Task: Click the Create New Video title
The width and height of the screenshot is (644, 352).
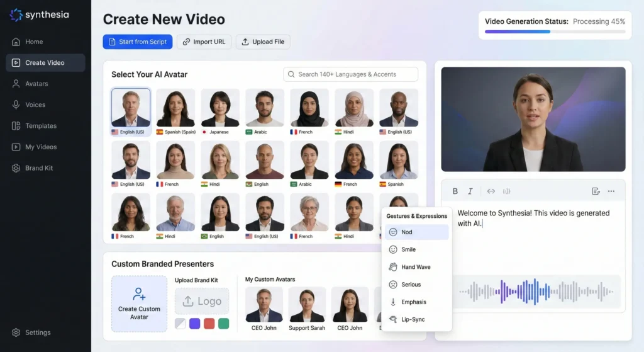Action: [x=164, y=20]
